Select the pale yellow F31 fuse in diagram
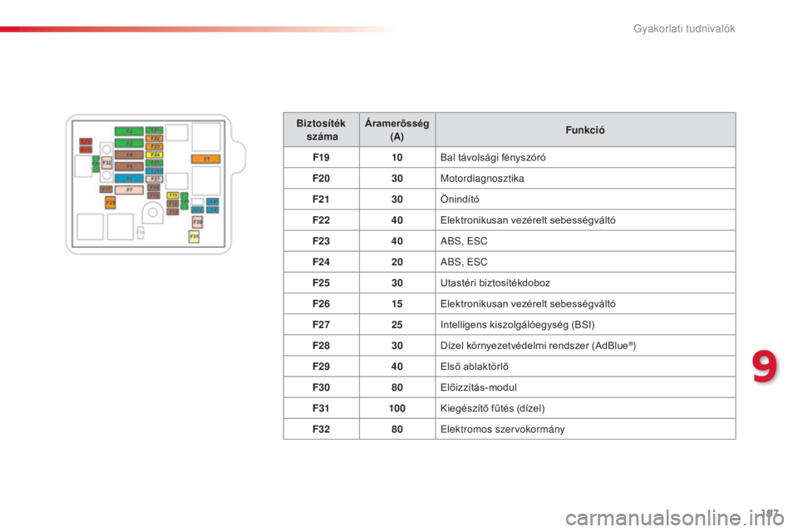 pyautogui.click(x=194, y=237)
